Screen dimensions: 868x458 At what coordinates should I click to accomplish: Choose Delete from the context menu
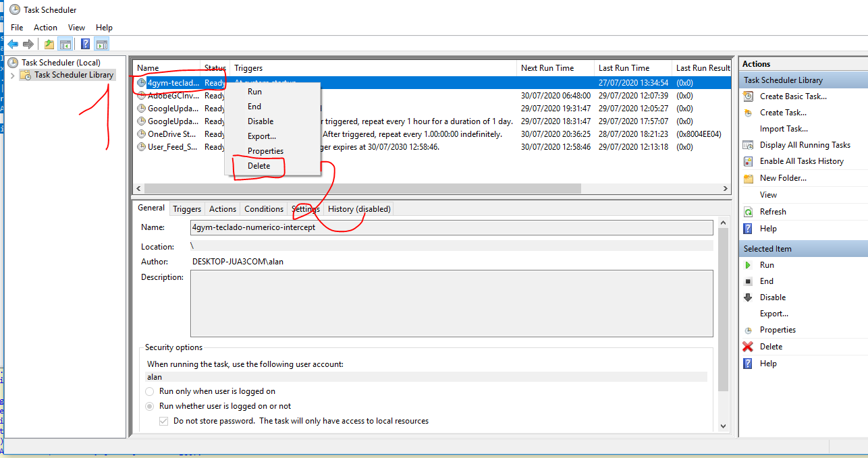[x=259, y=166]
